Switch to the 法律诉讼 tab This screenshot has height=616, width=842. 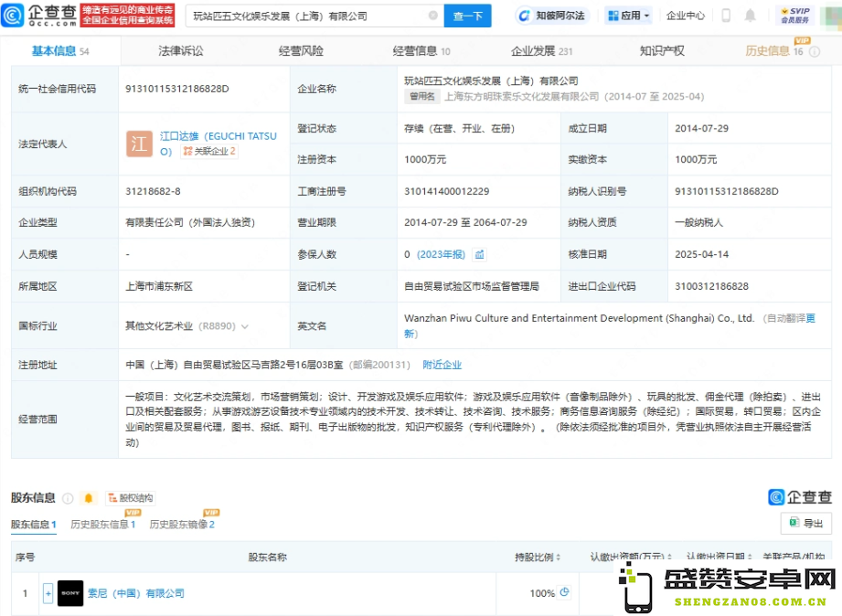click(181, 51)
